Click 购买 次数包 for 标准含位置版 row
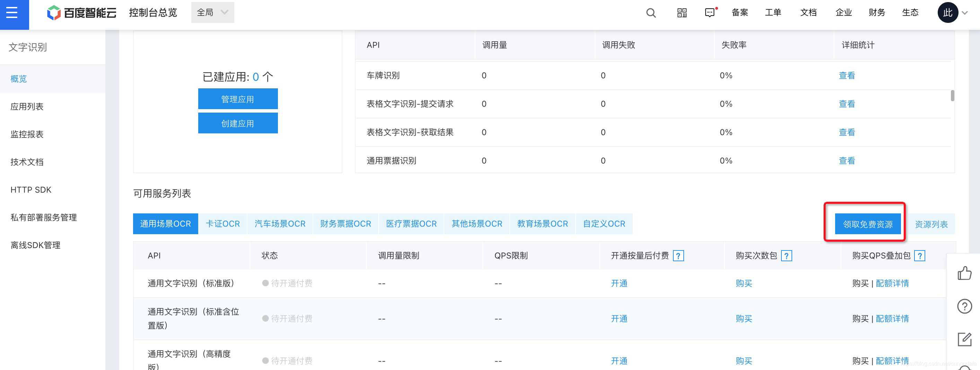Screen dimensions: 980x370 point(744,319)
